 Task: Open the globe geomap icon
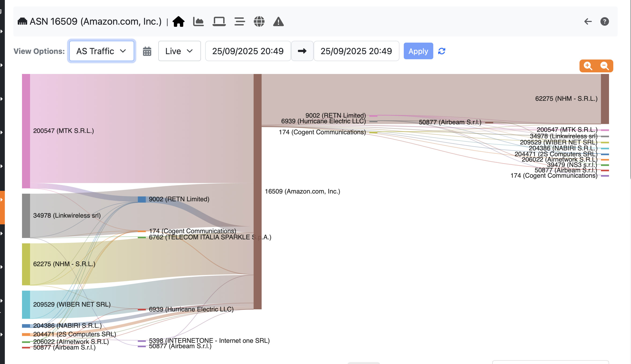click(259, 21)
